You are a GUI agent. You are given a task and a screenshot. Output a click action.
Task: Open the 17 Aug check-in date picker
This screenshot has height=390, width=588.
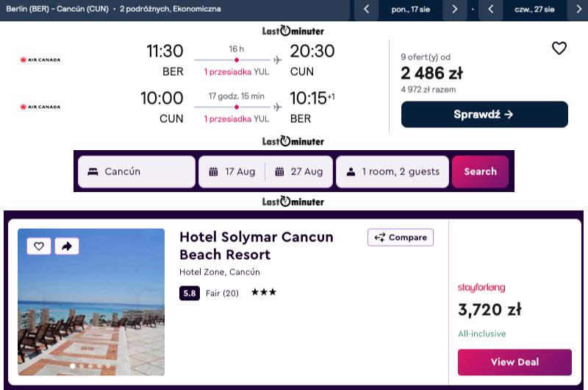click(x=232, y=172)
